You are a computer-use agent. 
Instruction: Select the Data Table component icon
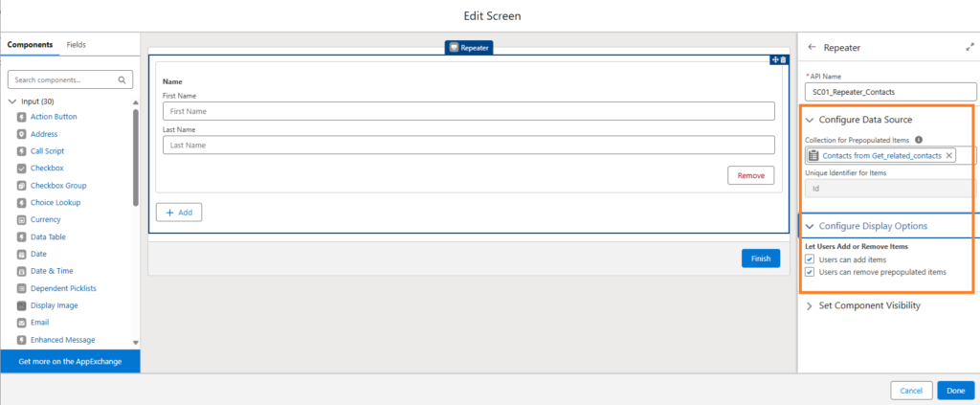click(21, 236)
